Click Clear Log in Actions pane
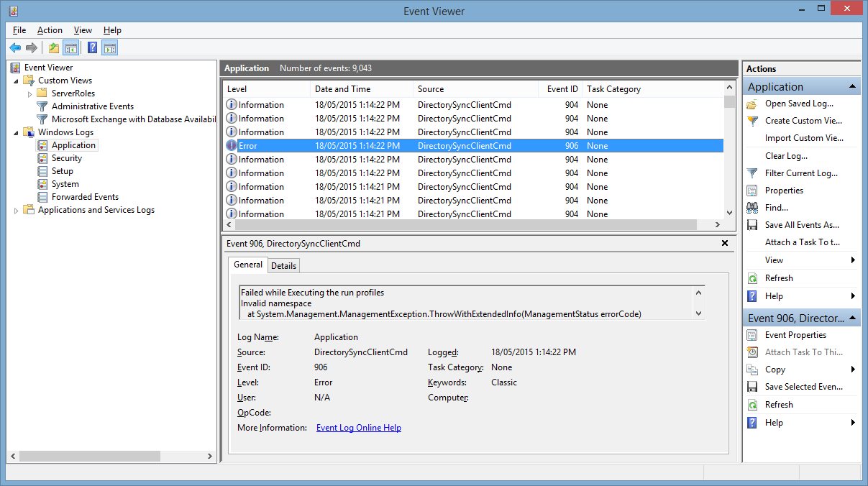Viewport: 868px width, 486px height. (x=786, y=156)
